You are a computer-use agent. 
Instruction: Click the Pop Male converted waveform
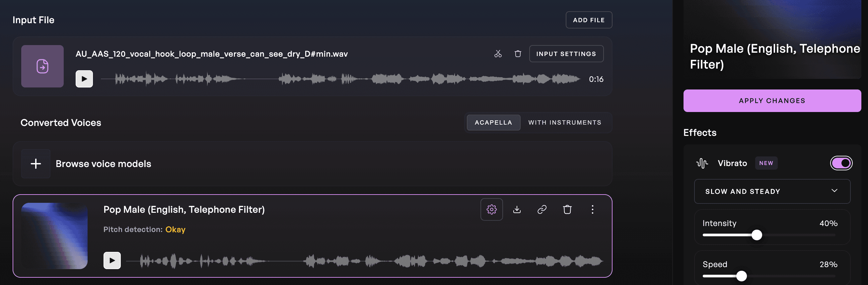click(x=365, y=261)
